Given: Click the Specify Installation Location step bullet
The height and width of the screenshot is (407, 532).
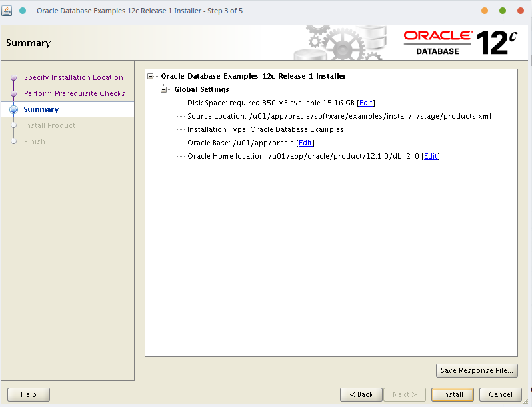Looking at the screenshot, I should point(13,78).
